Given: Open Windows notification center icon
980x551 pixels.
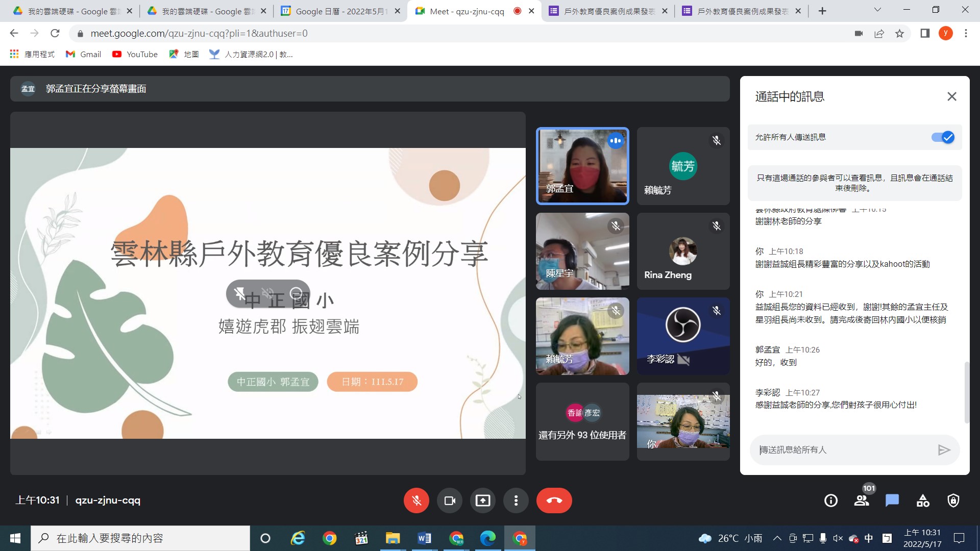Looking at the screenshot, I should click(959, 538).
